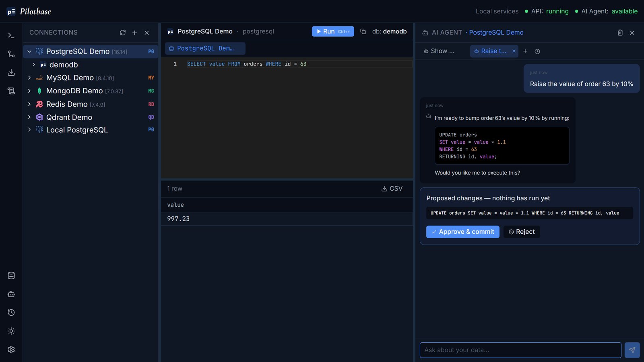This screenshot has height=362, width=644.
Task: Copy the query with the copy icon
Action: [363, 31]
